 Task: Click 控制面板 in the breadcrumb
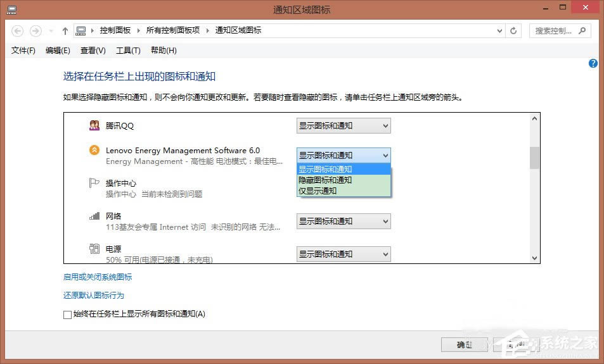coord(115,30)
